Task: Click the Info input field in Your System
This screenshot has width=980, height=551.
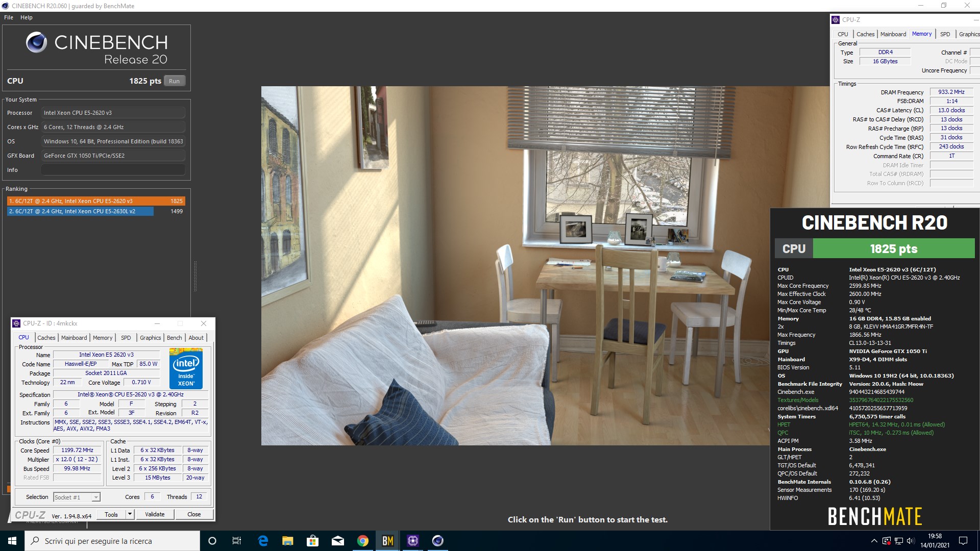Action: 113,170
